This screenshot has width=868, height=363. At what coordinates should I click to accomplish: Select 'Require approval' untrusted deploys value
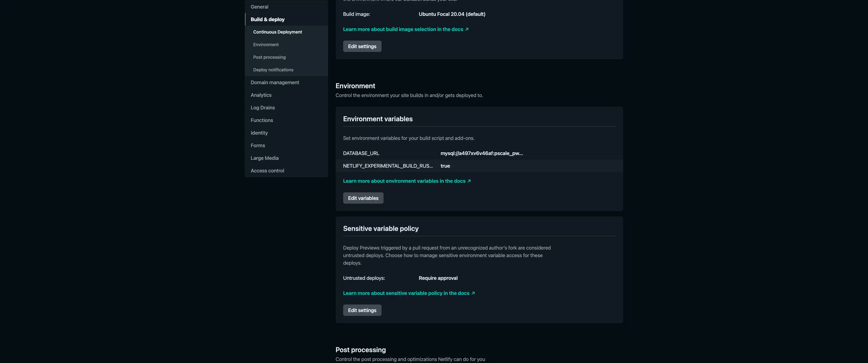[438, 278]
